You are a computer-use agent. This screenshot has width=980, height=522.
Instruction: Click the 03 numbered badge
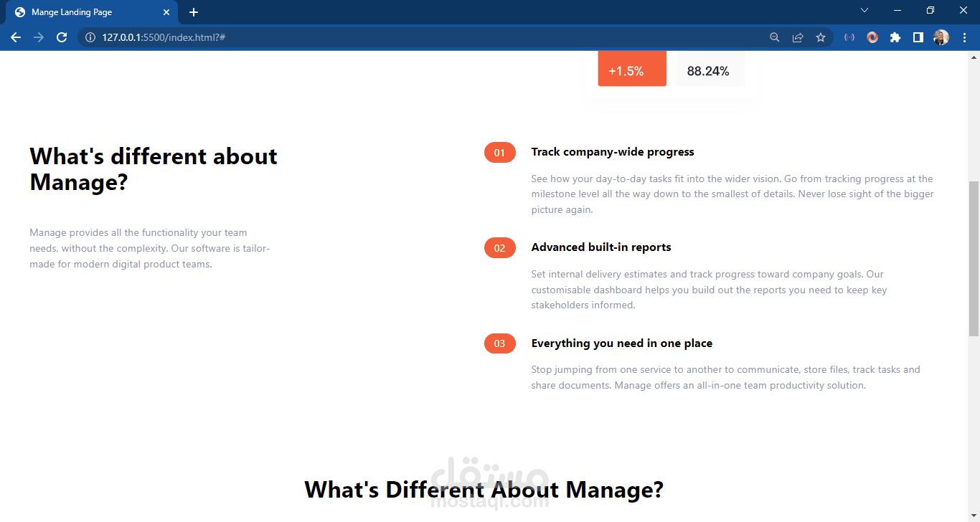pyautogui.click(x=500, y=343)
